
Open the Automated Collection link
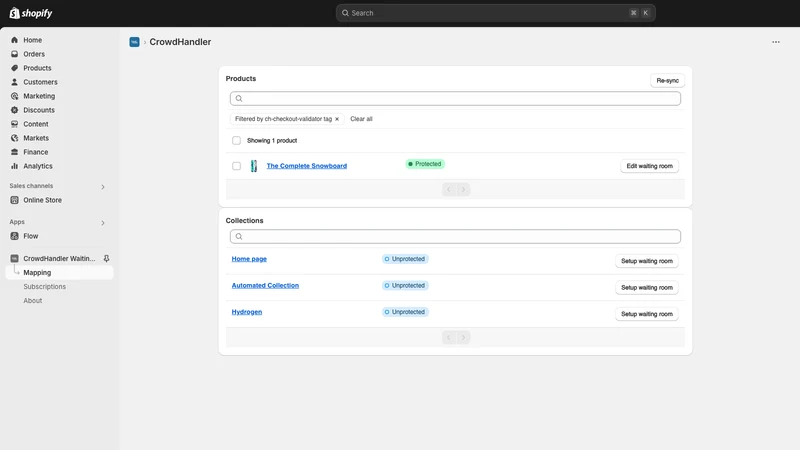[x=265, y=285]
